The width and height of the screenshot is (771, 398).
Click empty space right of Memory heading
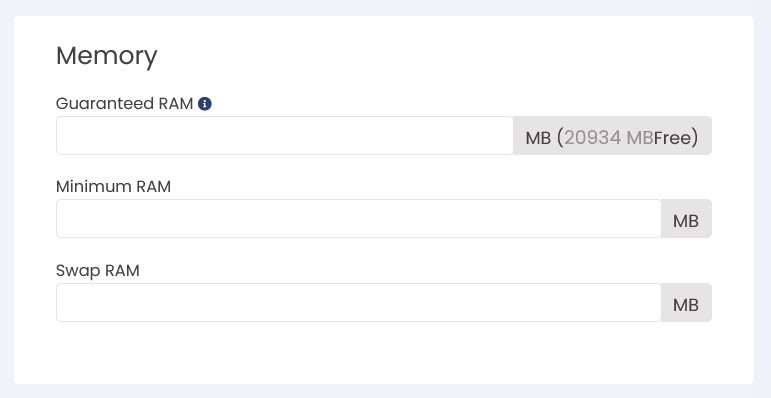tap(443, 56)
